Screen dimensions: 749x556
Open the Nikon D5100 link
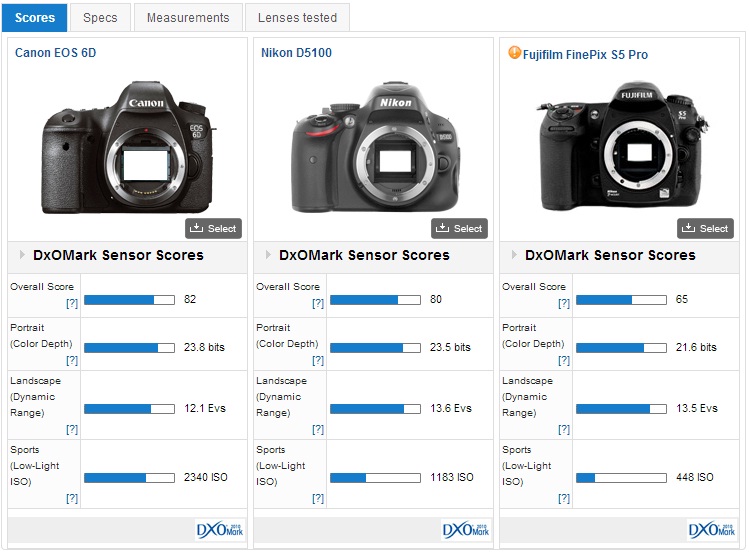[x=296, y=53]
